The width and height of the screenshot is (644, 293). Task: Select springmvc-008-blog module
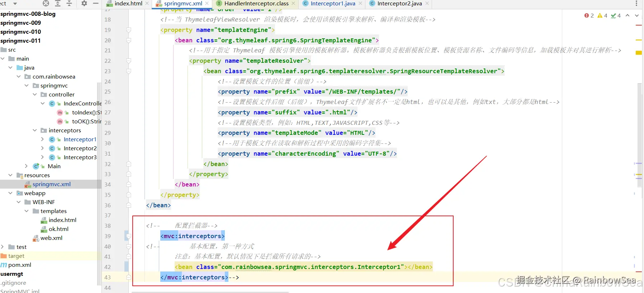[28, 14]
